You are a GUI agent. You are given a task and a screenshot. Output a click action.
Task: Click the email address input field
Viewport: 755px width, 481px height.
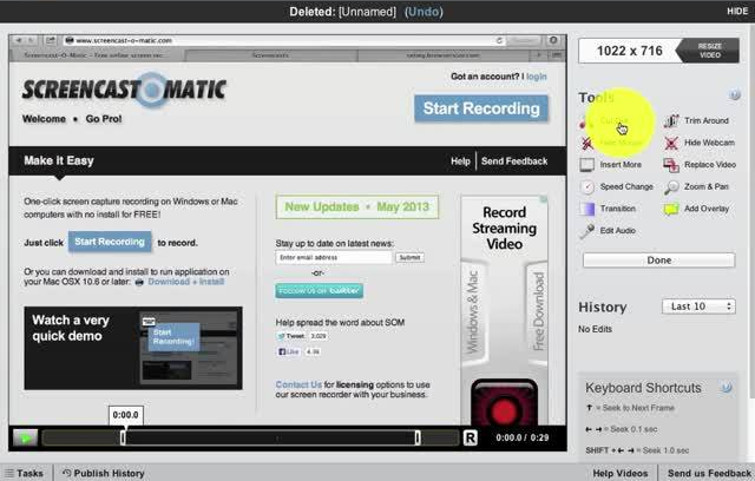coord(334,258)
